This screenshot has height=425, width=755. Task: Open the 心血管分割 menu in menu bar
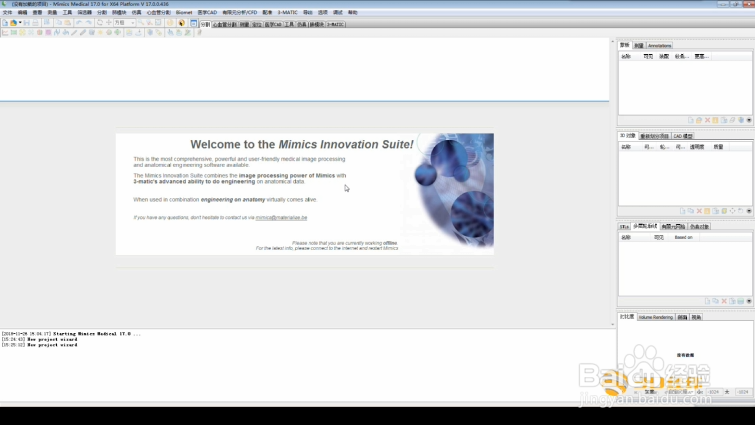coord(158,13)
